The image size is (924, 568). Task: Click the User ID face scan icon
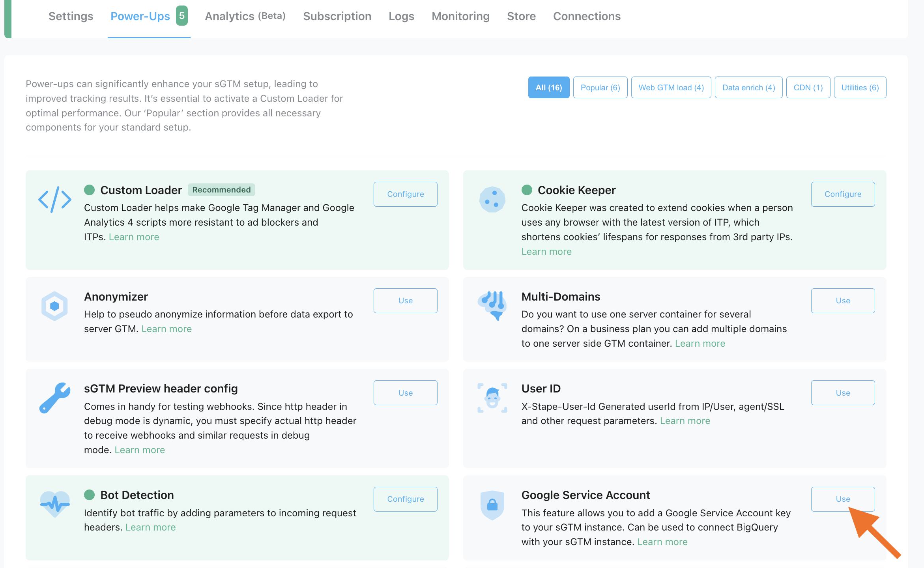click(492, 398)
